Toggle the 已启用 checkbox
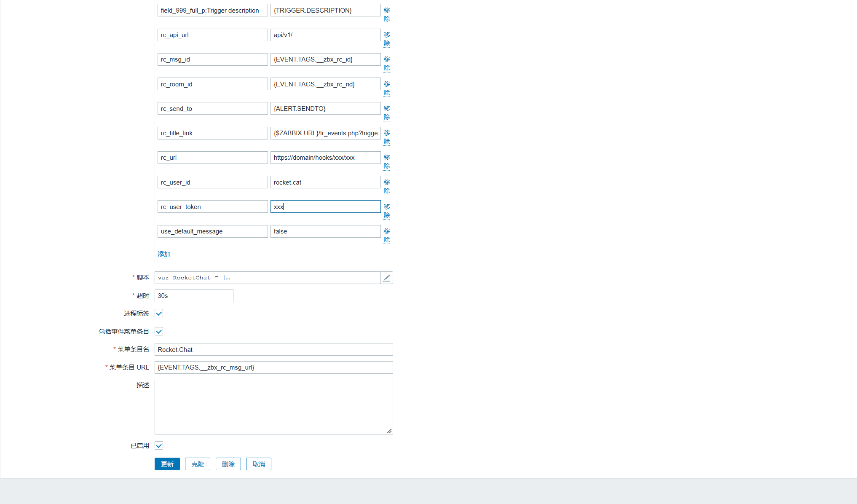The height and width of the screenshot is (504, 857). 159,446
